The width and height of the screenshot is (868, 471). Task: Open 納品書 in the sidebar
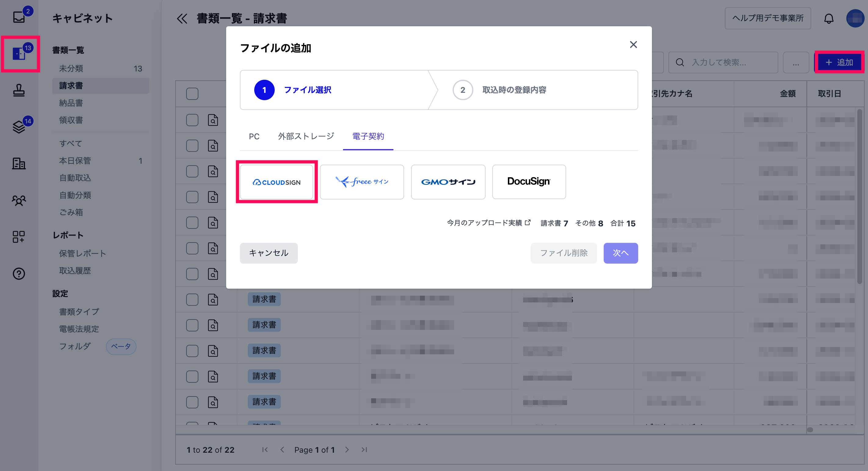[x=100, y=103]
